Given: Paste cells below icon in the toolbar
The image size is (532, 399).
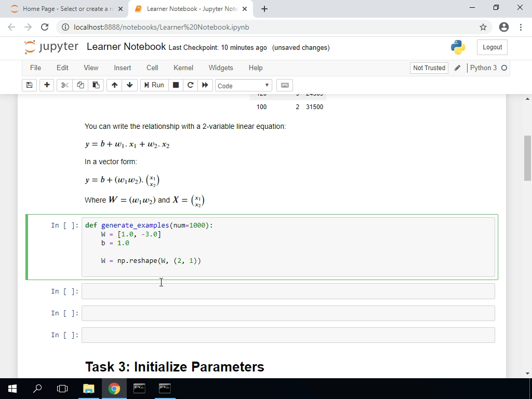Looking at the screenshot, I should pos(96,85).
